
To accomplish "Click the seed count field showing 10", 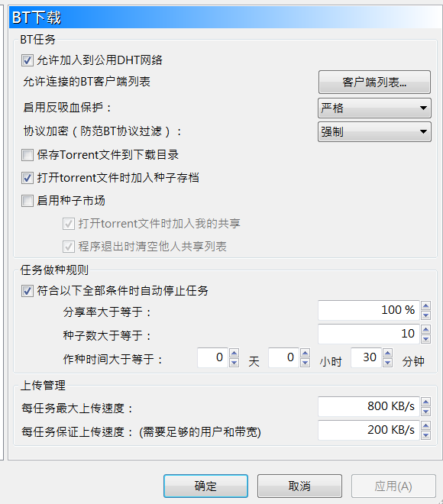I will (369, 334).
